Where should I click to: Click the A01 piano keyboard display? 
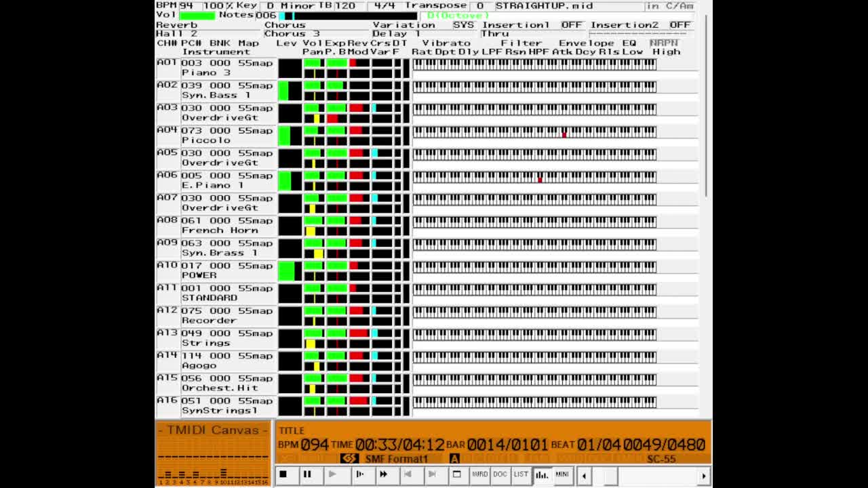click(534, 64)
